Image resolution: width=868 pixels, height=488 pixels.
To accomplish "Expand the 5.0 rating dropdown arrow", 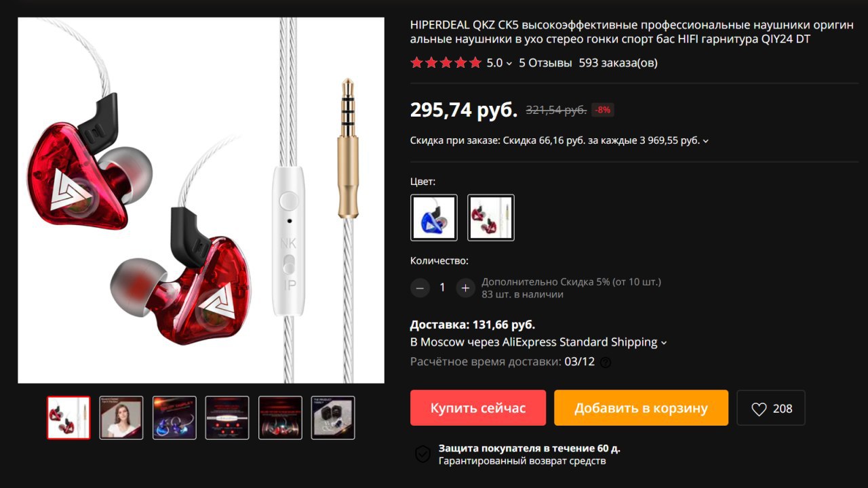I will pos(509,64).
